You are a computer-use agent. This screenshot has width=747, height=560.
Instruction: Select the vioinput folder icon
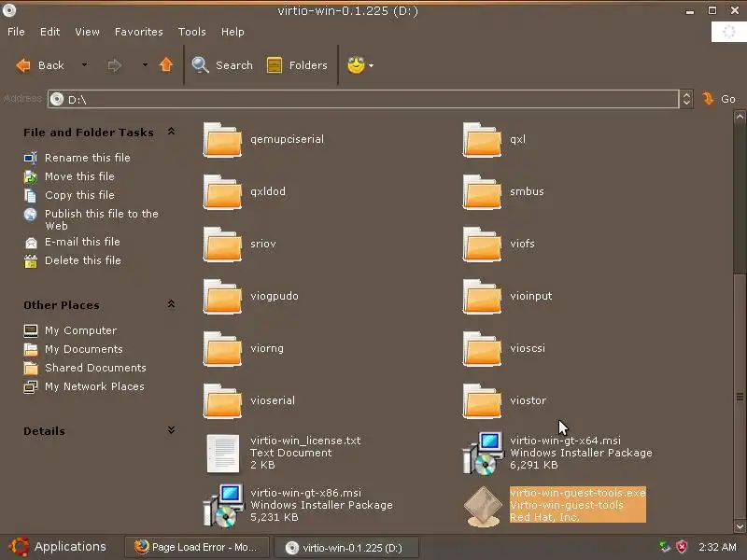482,297
